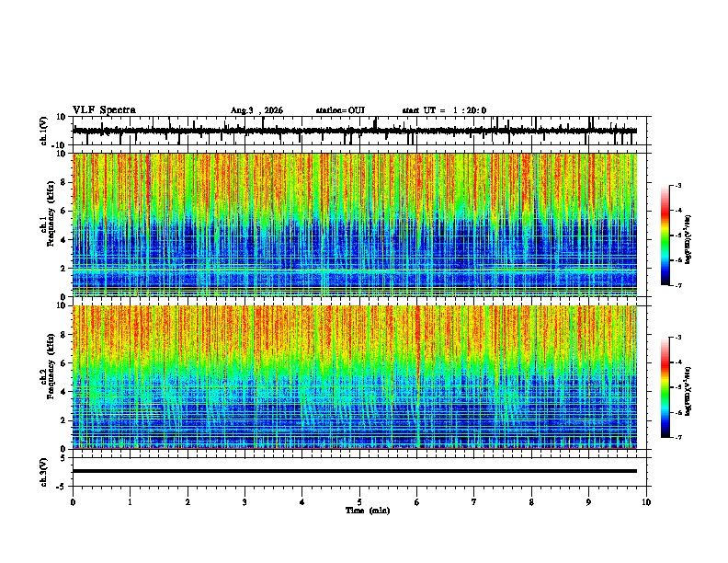Click the log(PSD) label beside the upper color scale
The image size is (728, 563).
coord(689,240)
